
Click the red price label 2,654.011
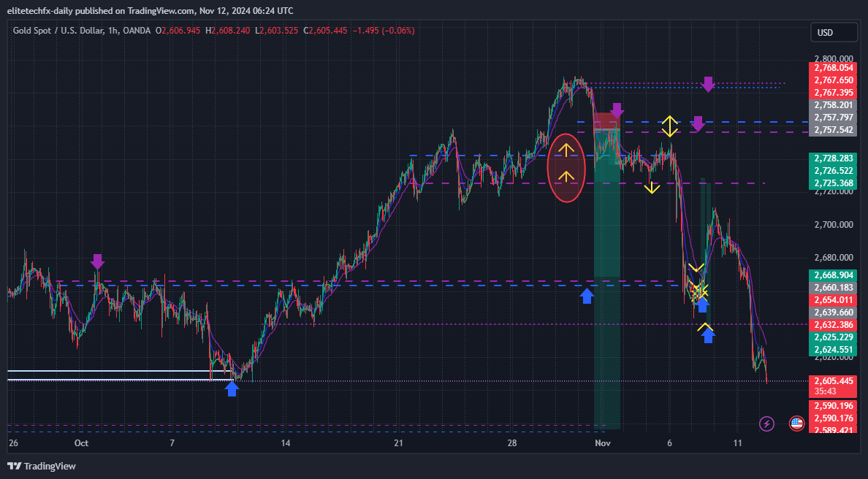833,300
